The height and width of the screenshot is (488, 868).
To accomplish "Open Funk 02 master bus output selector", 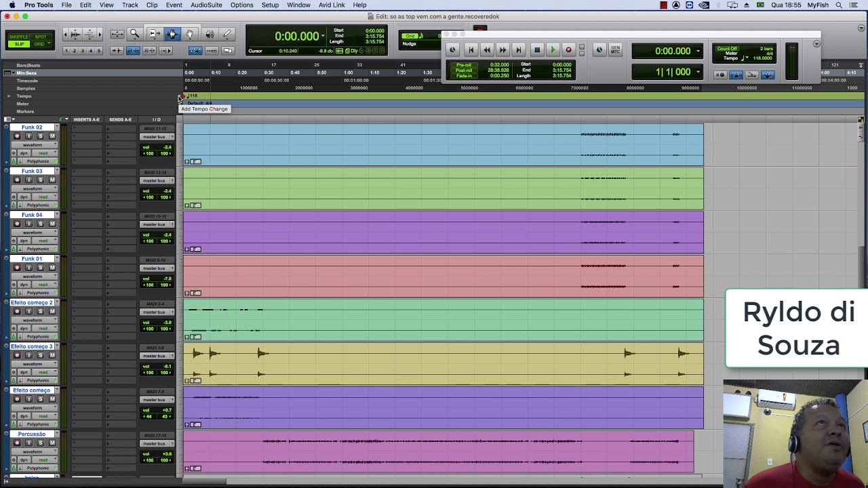I will coord(156,137).
